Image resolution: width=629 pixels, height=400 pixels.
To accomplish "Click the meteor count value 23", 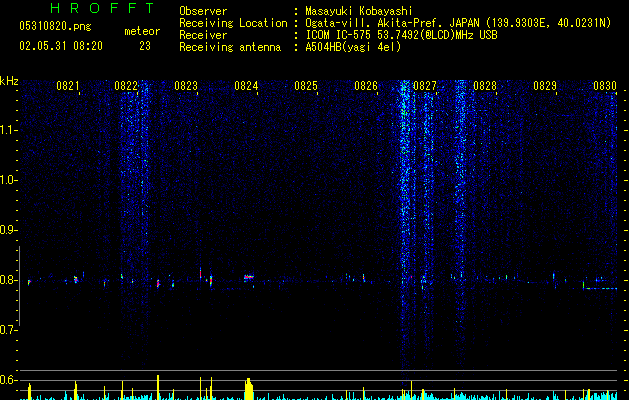I will point(145,46).
